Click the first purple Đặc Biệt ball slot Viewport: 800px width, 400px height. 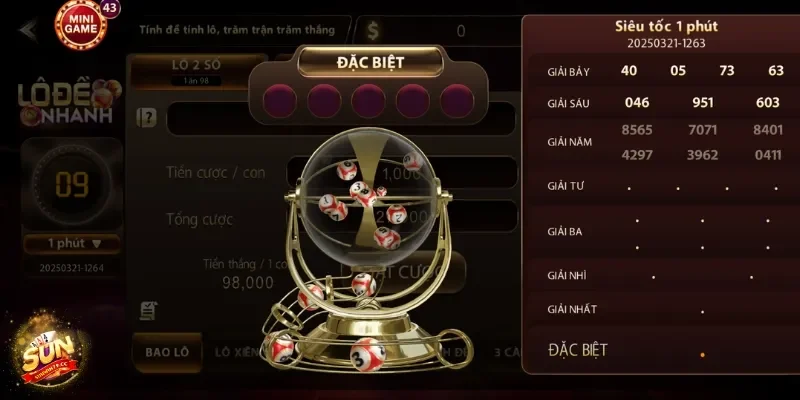coord(280,101)
